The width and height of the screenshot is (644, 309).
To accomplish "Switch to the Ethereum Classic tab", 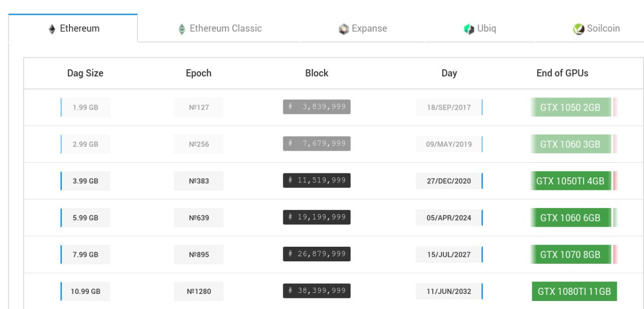I will pos(219,29).
